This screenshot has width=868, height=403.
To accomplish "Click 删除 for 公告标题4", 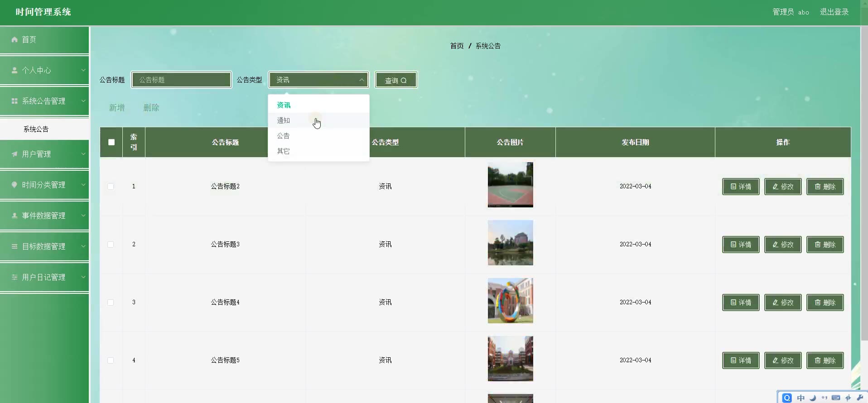I will (825, 302).
